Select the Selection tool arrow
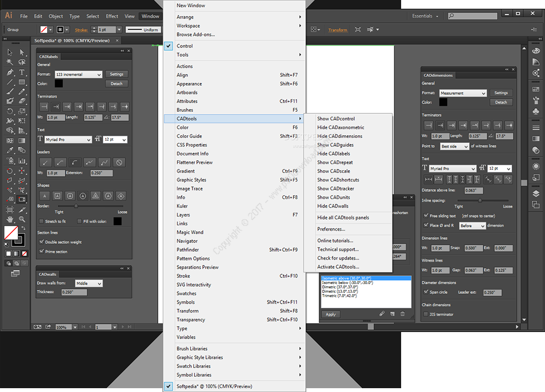 pos(10,52)
